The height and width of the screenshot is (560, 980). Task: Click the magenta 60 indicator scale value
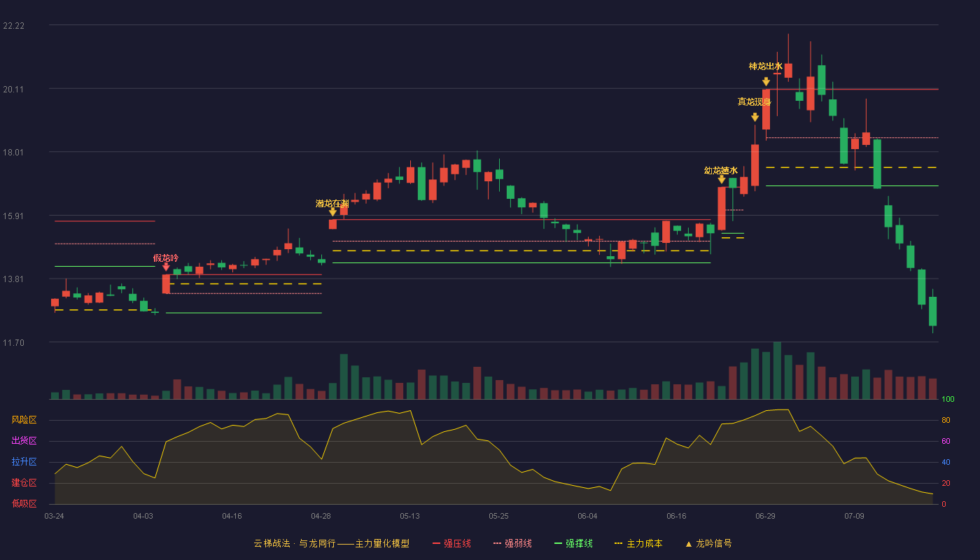[x=946, y=442]
